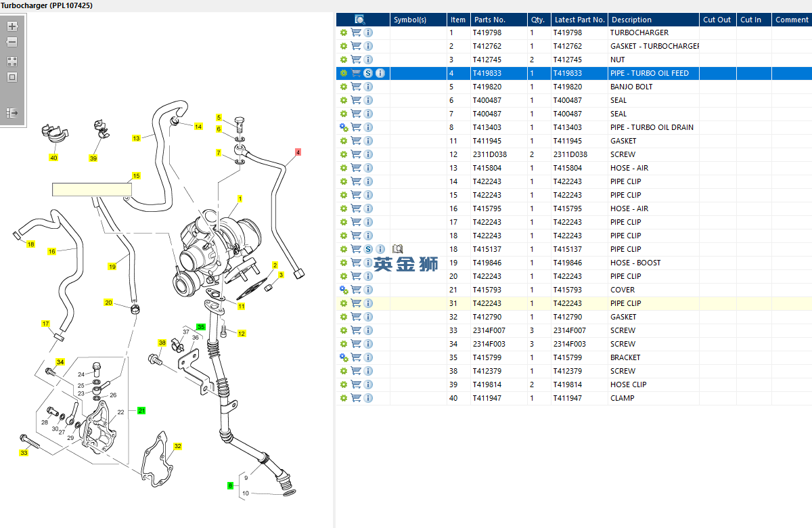The image size is (812, 528).
Task: Click the blank tooltip box near callout 15
Action: pyautogui.click(x=92, y=189)
